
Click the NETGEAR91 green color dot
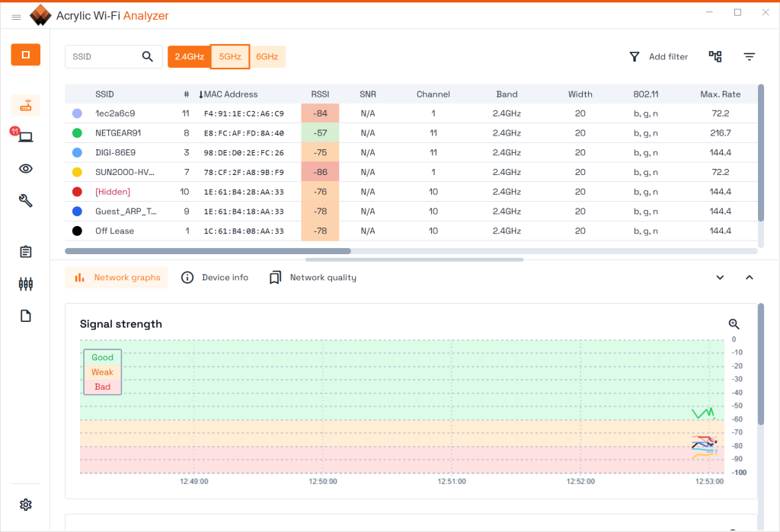[x=77, y=132]
